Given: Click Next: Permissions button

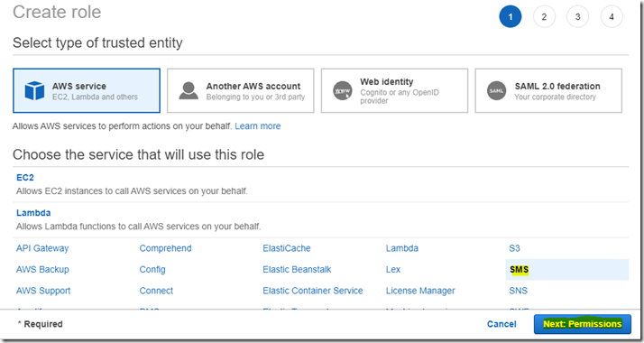Looking at the screenshot, I should coord(583,324).
